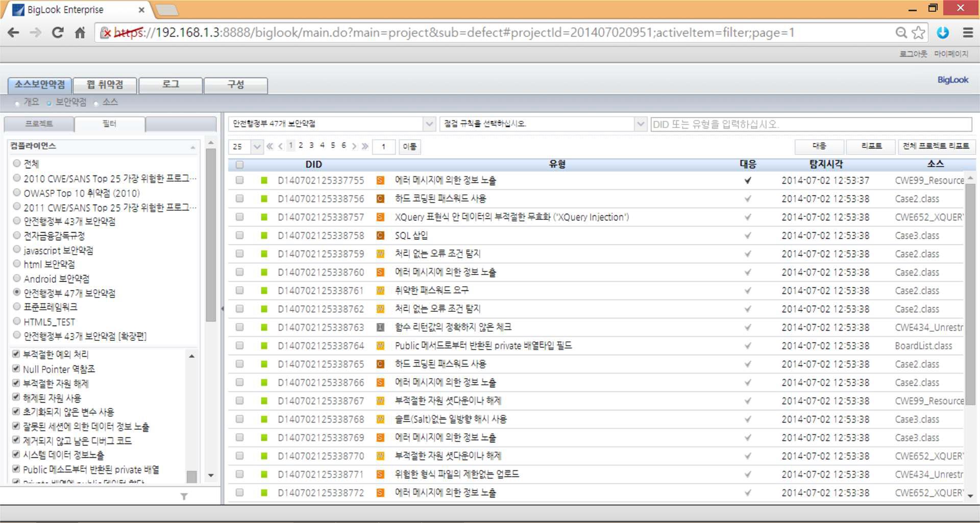Screen dimensions: 980x523
Task: Click the C icon for D140702125338765
Action: pyautogui.click(x=380, y=364)
